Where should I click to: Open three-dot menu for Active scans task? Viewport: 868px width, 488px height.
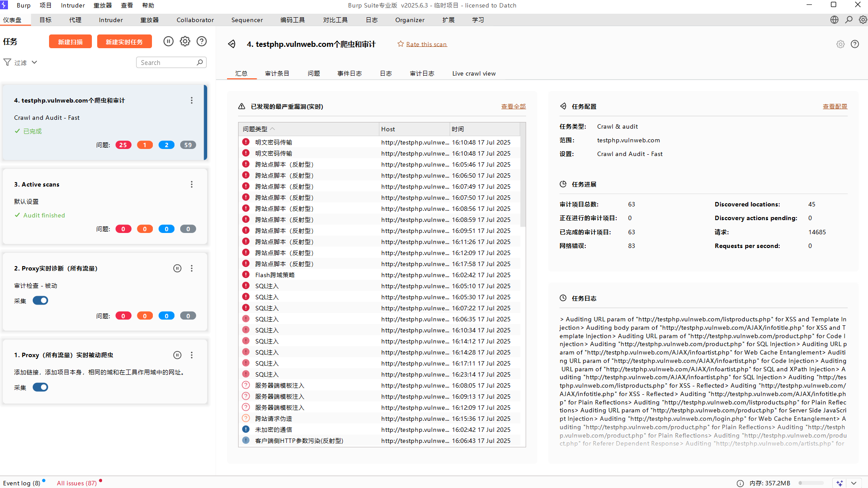(x=192, y=184)
